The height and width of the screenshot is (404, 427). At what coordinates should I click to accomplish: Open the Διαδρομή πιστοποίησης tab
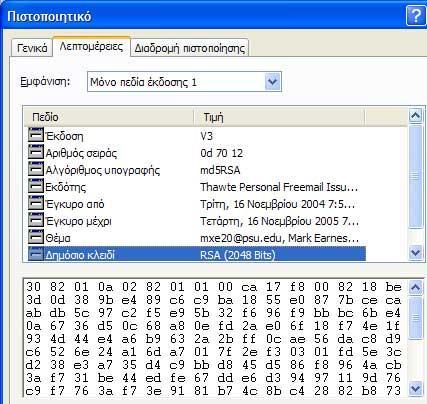click(x=189, y=48)
